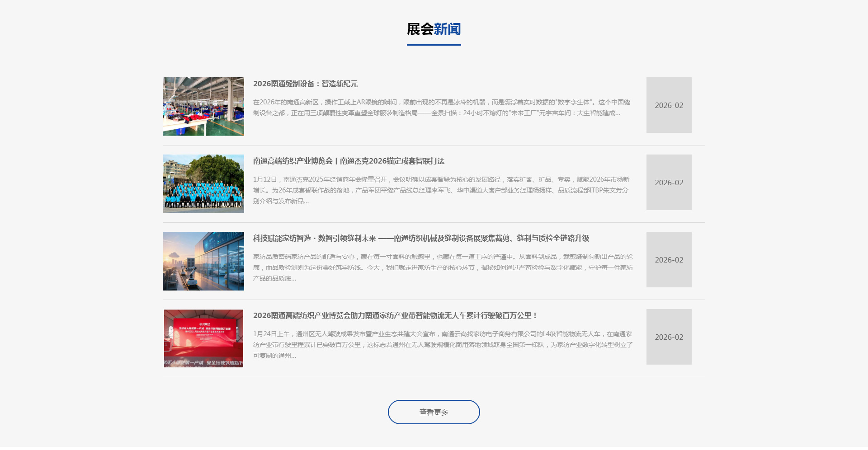Click the excerpt starting '在2026年的南通高新区'

(441, 108)
